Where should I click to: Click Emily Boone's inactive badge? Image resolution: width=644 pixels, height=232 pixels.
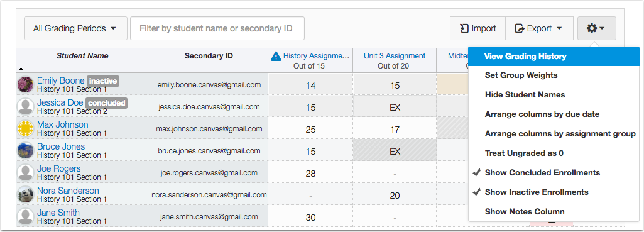(x=103, y=81)
